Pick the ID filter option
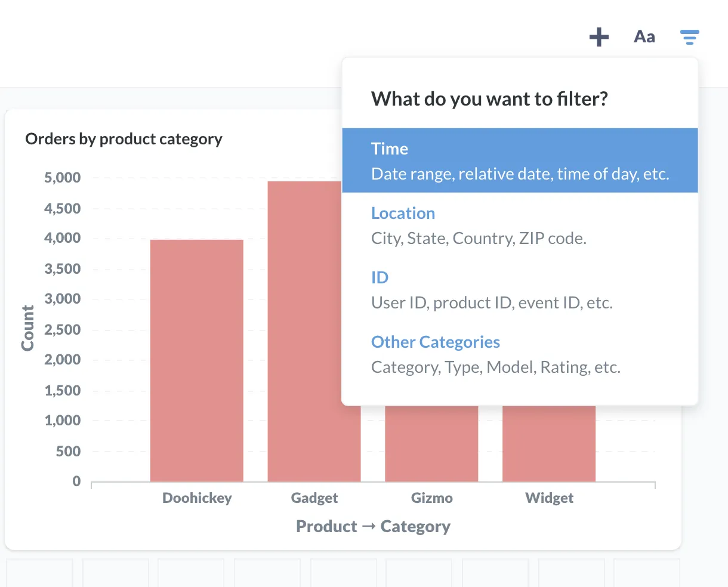 click(520, 289)
